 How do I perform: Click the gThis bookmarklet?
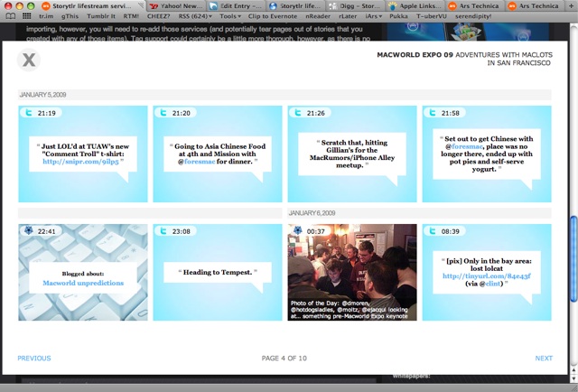click(70, 16)
